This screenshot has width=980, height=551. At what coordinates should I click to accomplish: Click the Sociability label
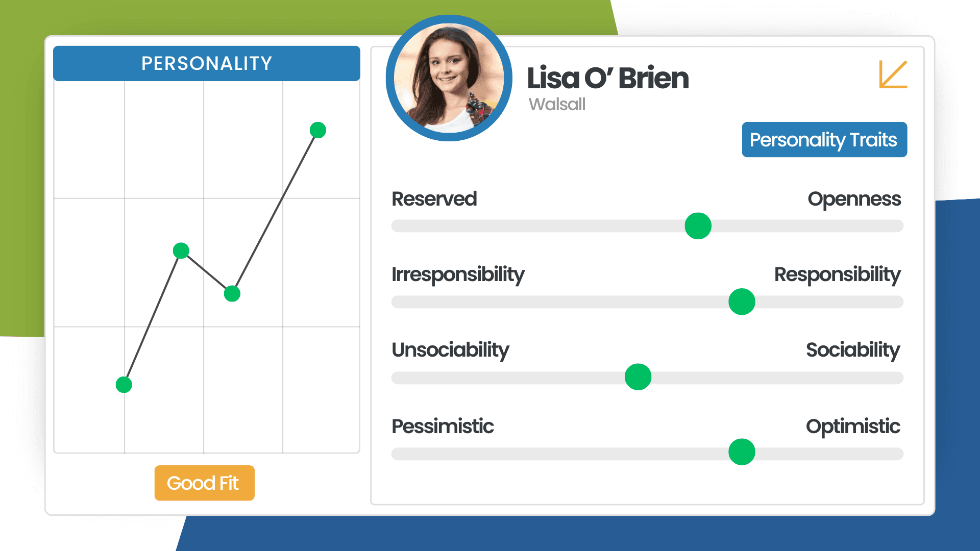point(852,350)
